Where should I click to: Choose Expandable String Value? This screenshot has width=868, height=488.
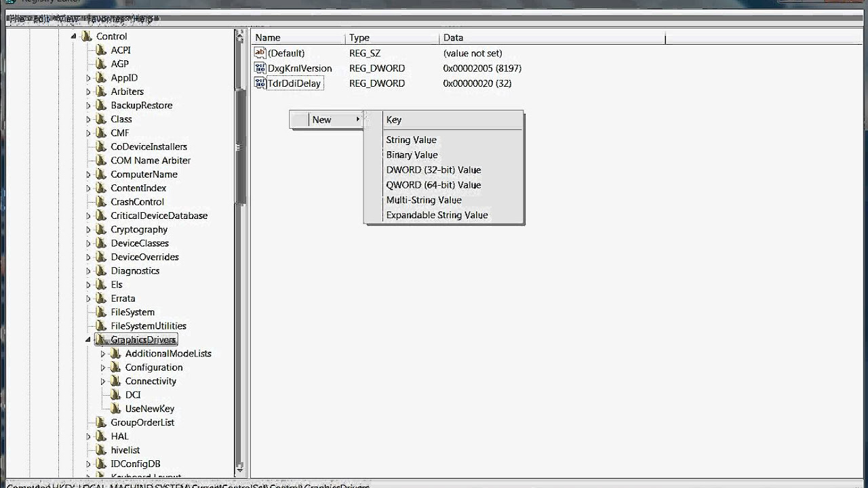[x=444, y=215]
